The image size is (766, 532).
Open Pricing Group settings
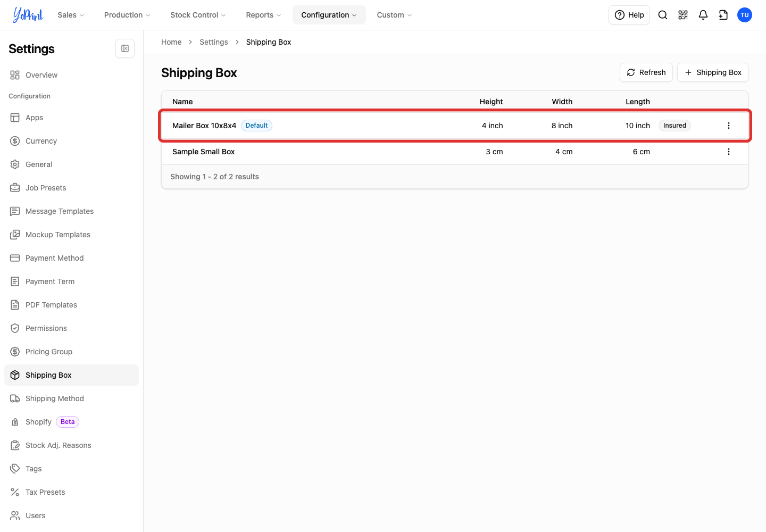pyautogui.click(x=71, y=352)
